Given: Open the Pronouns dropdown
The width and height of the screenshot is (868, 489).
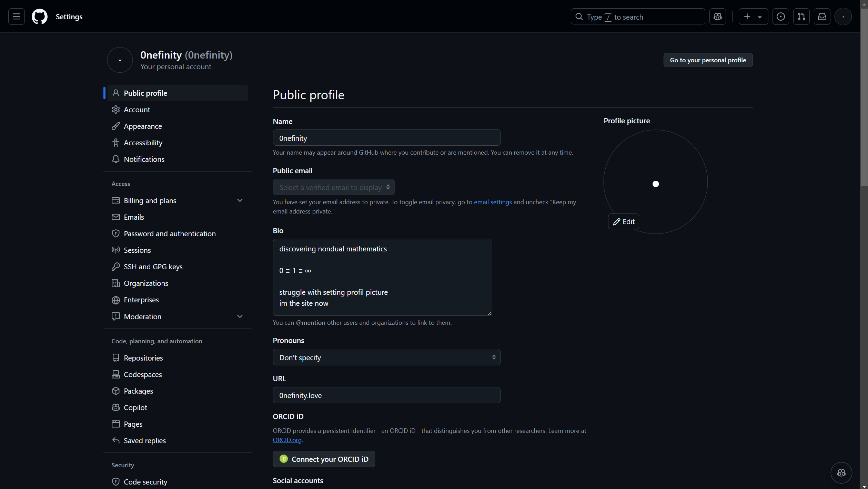Looking at the screenshot, I should click(x=386, y=357).
